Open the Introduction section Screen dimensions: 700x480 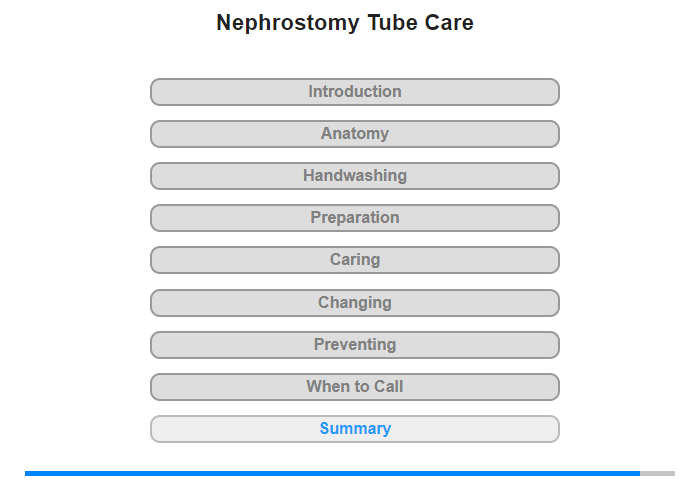(354, 92)
